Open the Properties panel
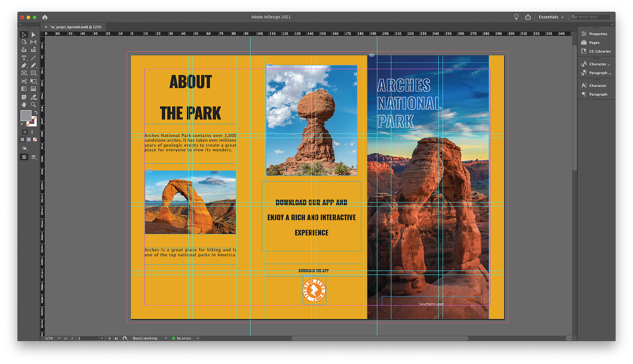The height and width of the screenshot is (364, 633). point(596,34)
